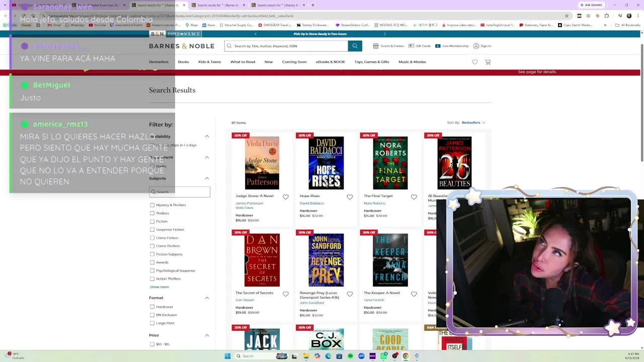Check the Crime Thrillers subject filter

[x=152, y=246]
